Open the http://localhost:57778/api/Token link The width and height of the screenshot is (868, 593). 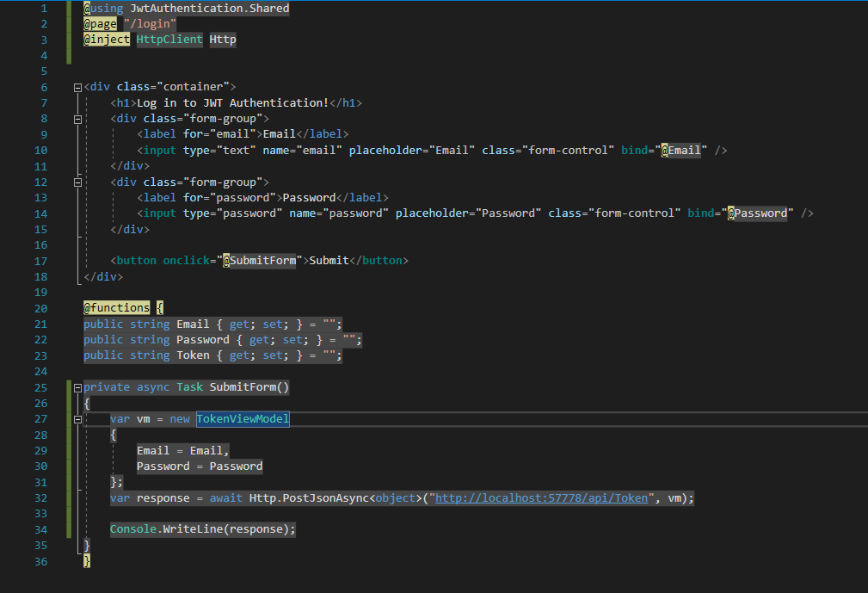[541, 497]
